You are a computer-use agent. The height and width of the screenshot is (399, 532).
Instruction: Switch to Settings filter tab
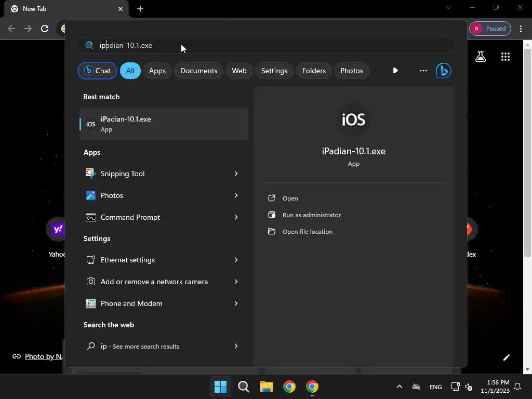[274, 71]
